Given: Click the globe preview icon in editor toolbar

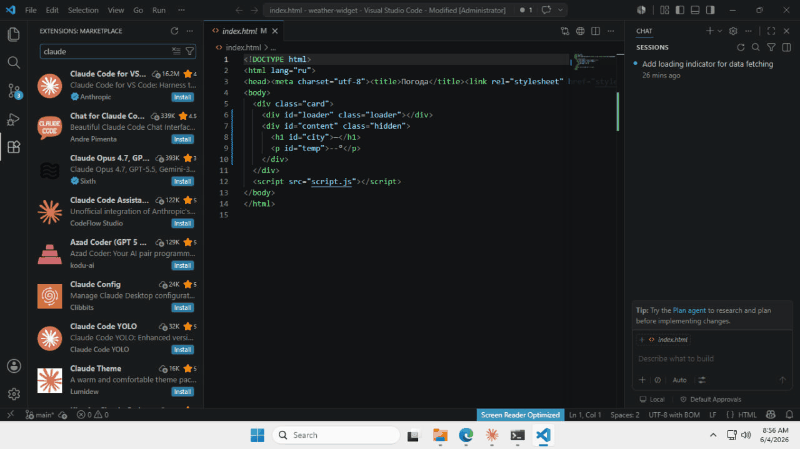Looking at the screenshot, I should [x=580, y=31].
